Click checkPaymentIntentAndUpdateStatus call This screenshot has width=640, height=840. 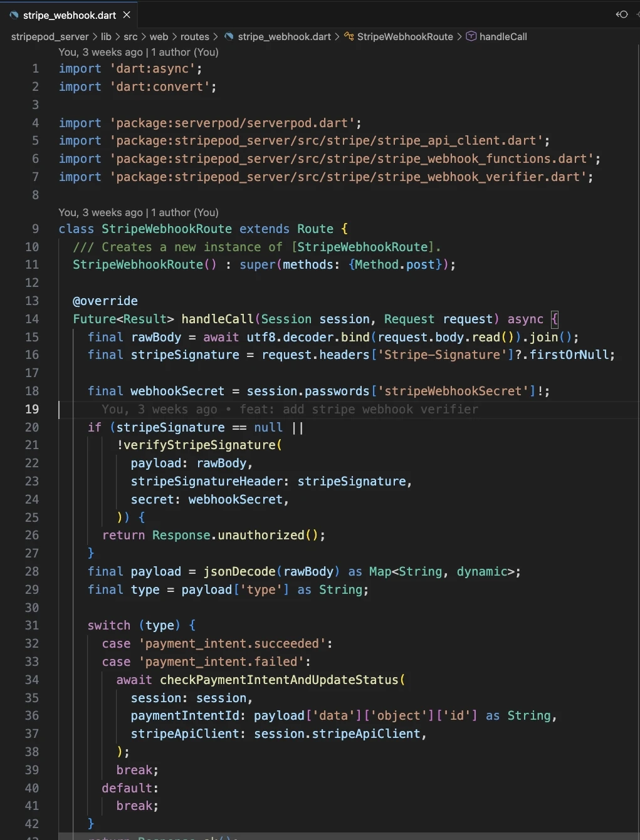click(279, 680)
